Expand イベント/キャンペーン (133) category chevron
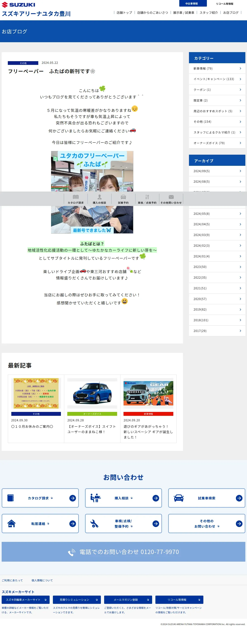The height and width of the screenshot is (644, 247). tap(240, 79)
